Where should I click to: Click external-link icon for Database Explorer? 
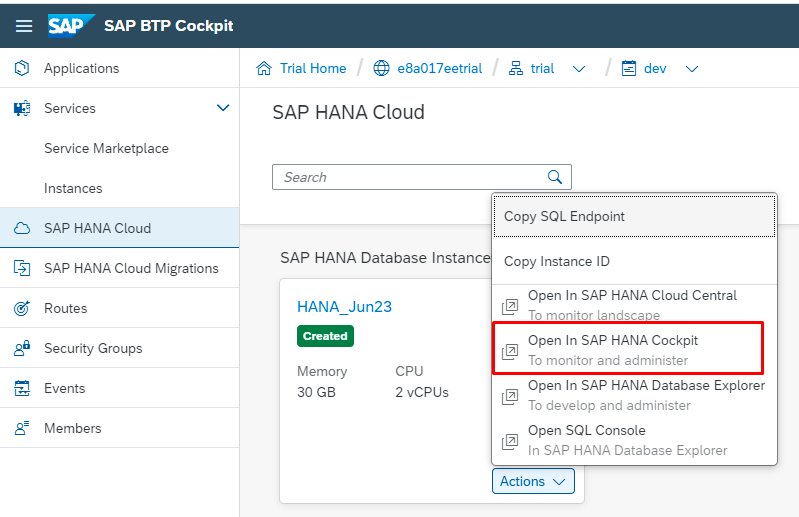510,396
